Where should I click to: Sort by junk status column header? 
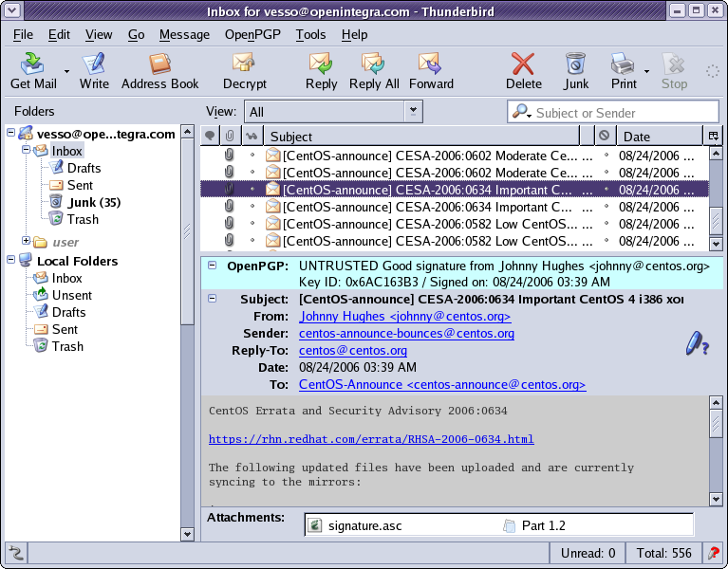point(604,136)
